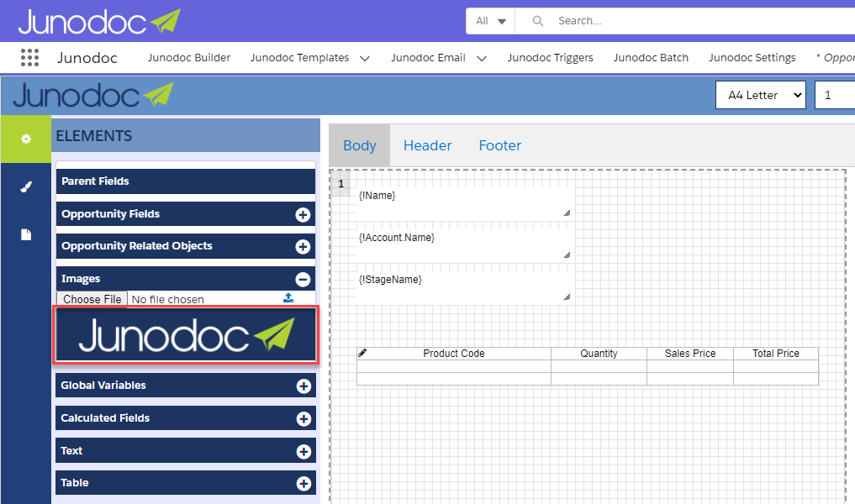Expand Calculated Fields section
This screenshot has width=855, height=504.
303,419
